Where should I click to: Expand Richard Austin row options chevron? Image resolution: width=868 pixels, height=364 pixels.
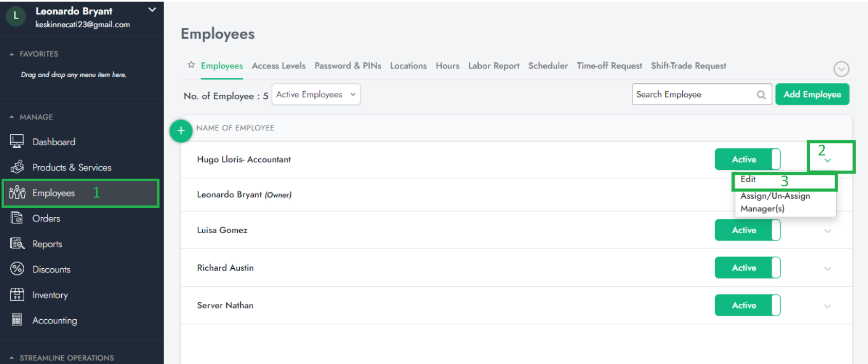[827, 268]
